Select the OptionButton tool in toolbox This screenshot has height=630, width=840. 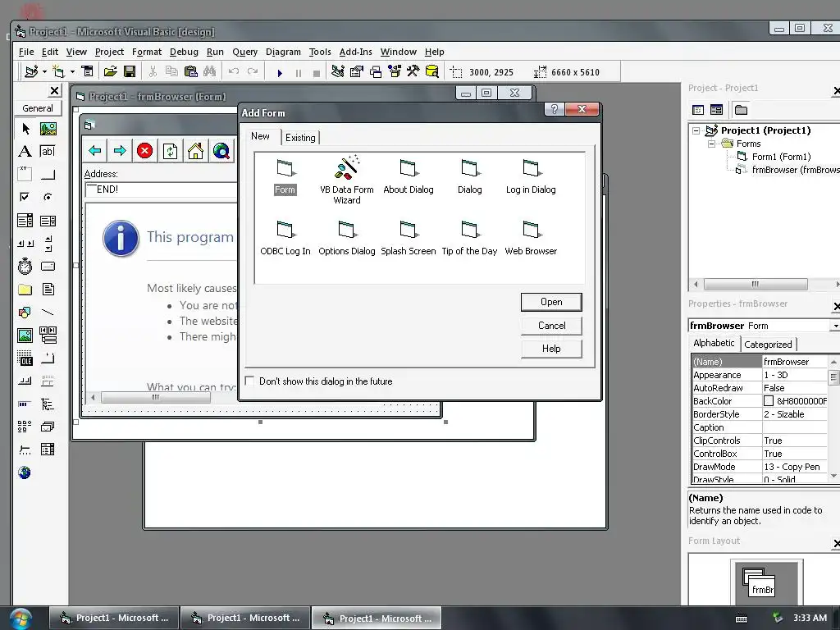[48, 197]
